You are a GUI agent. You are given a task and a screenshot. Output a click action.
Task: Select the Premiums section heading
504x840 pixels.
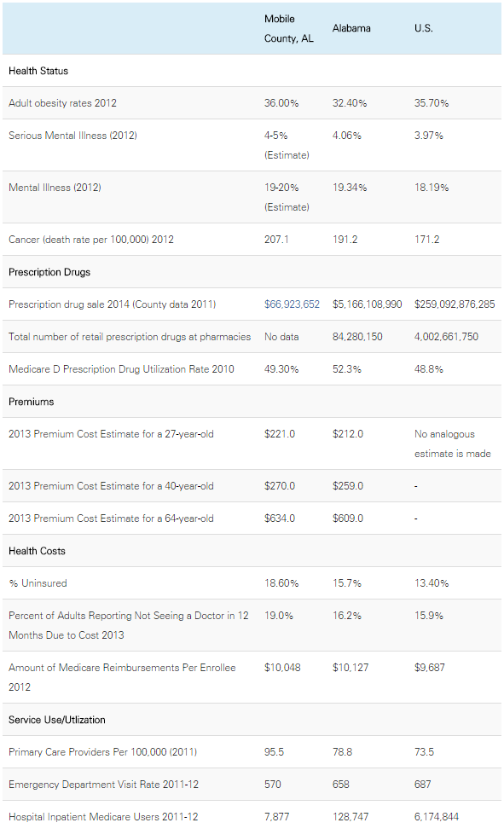click(31, 402)
